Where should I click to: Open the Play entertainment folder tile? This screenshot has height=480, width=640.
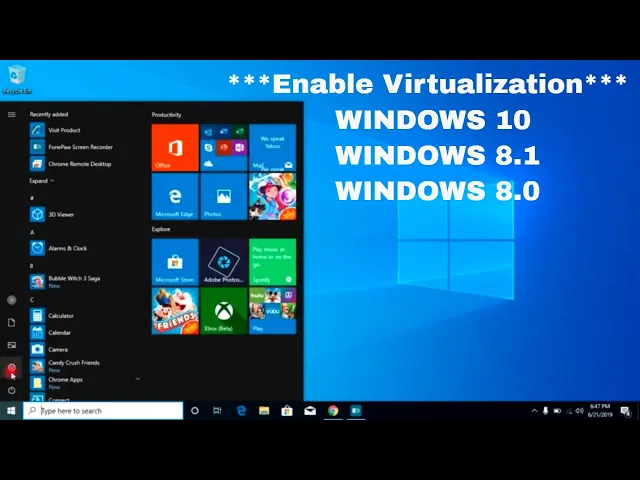pyautogui.click(x=273, y=311)
